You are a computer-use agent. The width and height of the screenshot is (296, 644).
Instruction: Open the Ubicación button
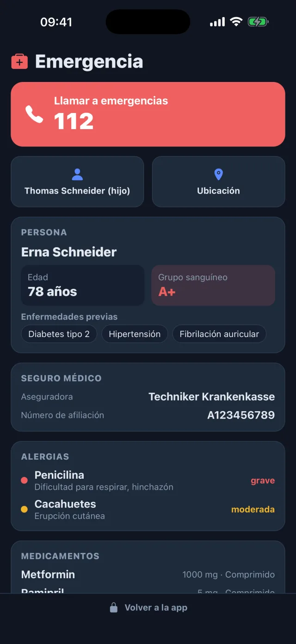click(x=218, y=181)
